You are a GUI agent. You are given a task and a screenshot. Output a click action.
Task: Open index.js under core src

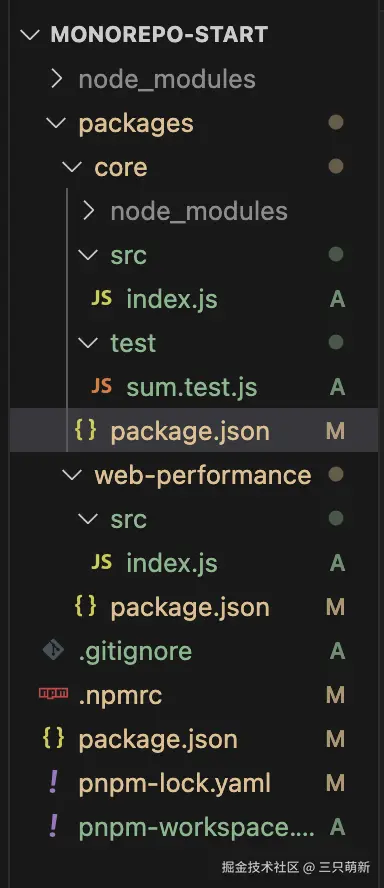[172, 300]
